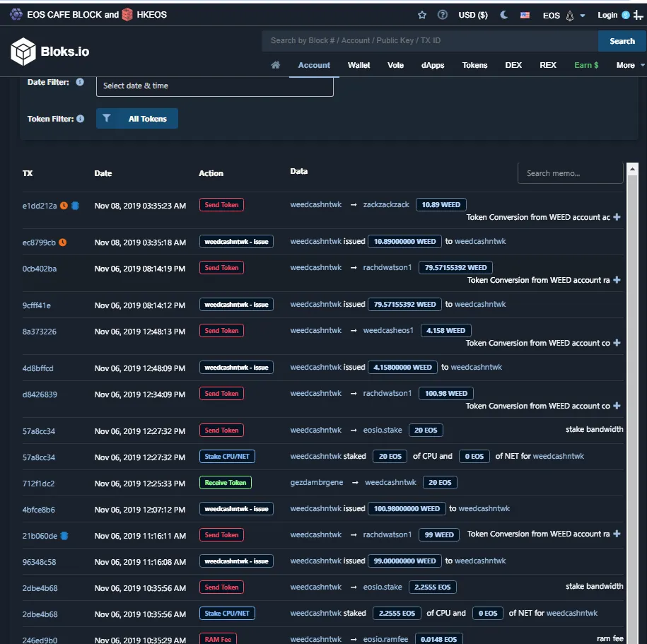Focus the block/account search field
The height and width of the screenshot is (644, 647).
(x=429, y=41)
